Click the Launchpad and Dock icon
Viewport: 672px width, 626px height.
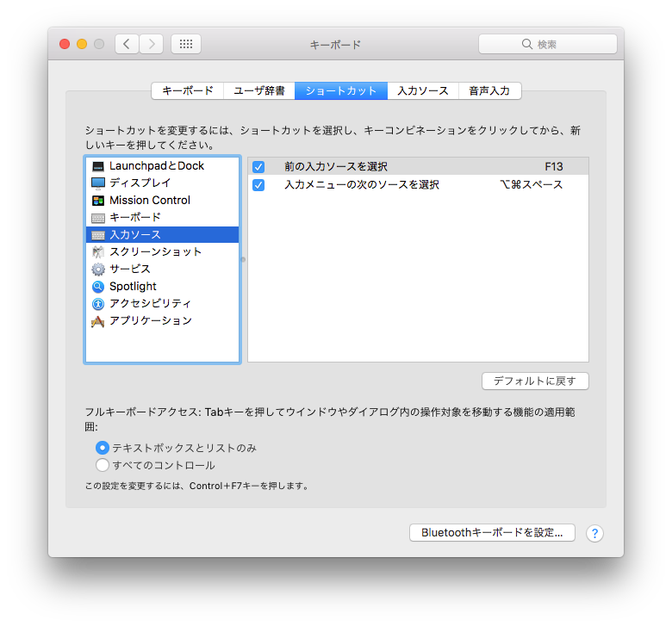point(98,166)
